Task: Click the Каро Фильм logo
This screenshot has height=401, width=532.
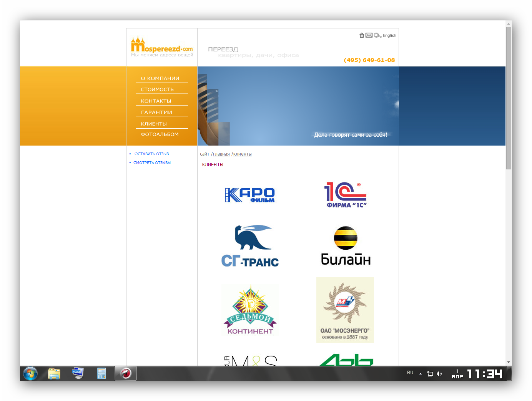Action: pos(250,195)
